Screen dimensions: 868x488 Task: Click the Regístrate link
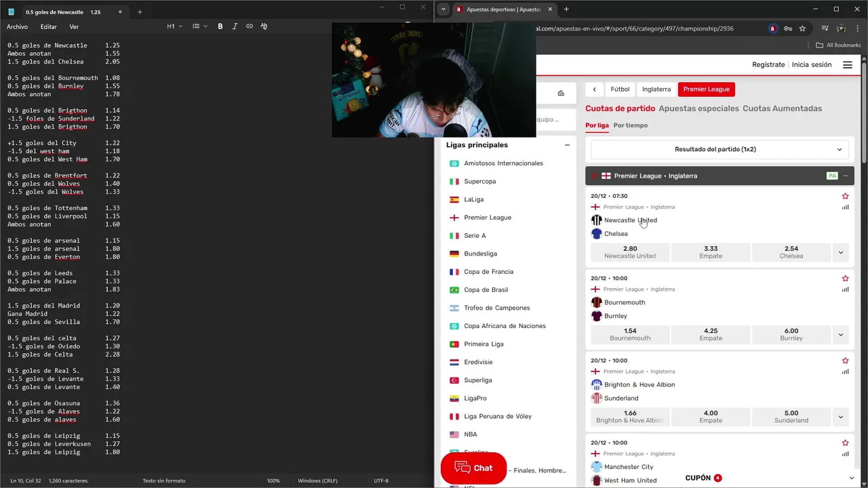click(x=768, y=65)
